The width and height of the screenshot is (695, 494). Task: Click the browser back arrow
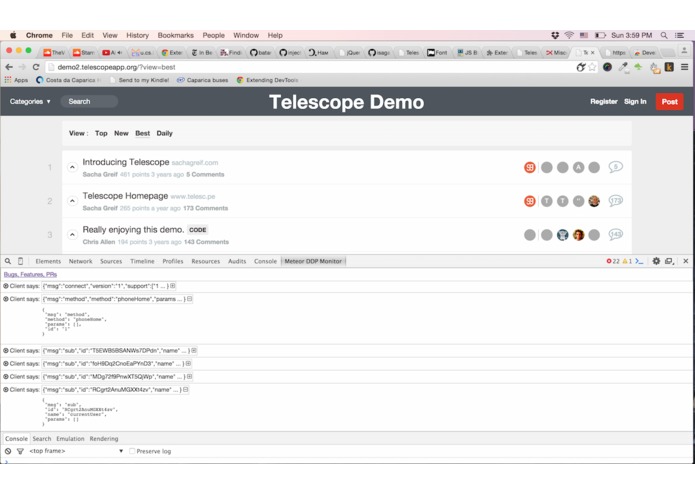9,67
